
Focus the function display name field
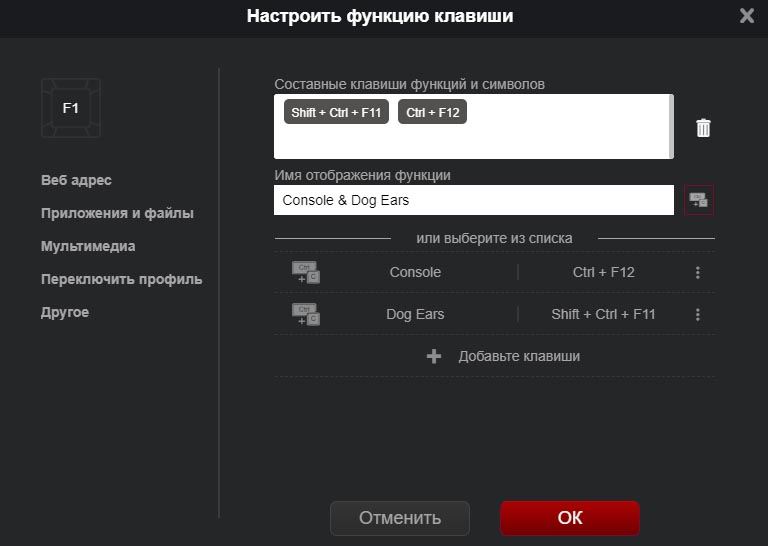coord(474,200)
